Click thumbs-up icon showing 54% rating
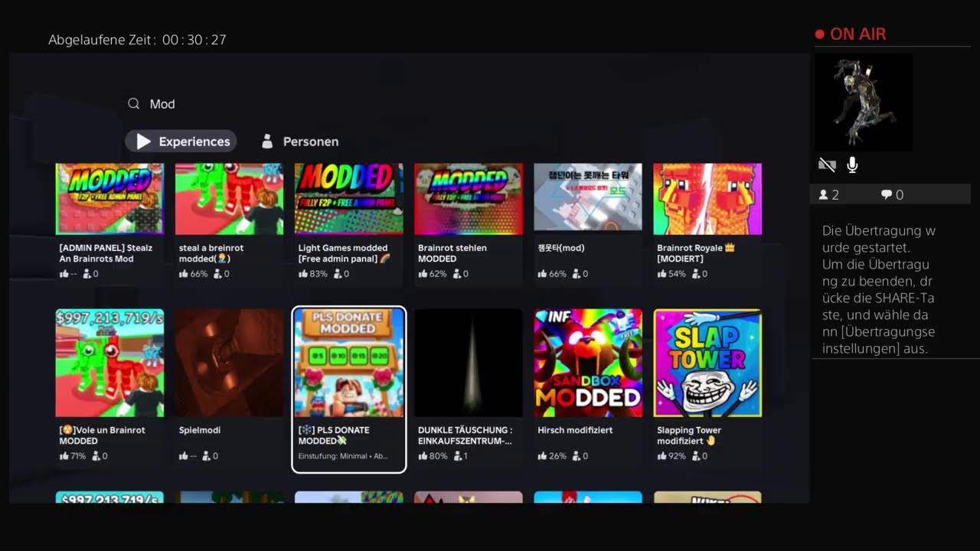The height and width of the screenshot is (551, 980). [661, 274]
